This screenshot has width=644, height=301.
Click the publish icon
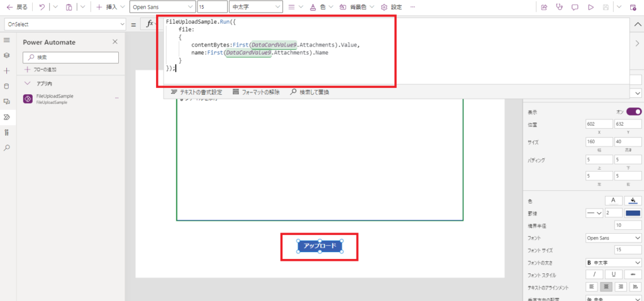point(633,7)
